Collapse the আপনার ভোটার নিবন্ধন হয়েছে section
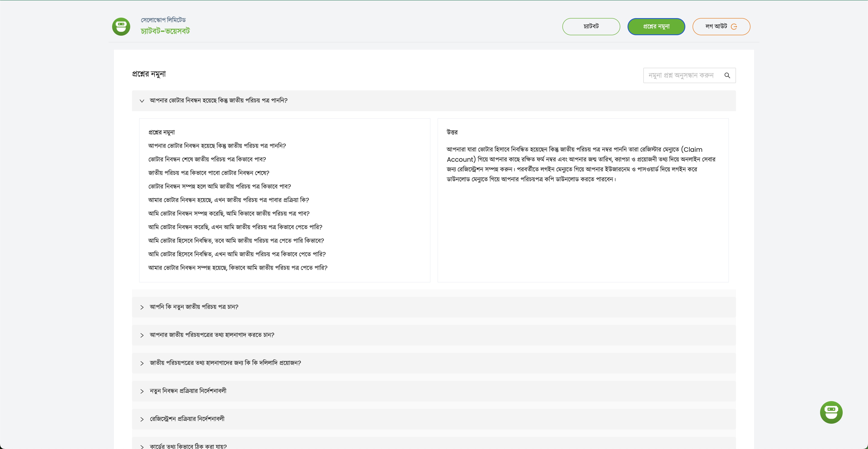The width and height of the screenshot is (868, 449). click(434, 101)
